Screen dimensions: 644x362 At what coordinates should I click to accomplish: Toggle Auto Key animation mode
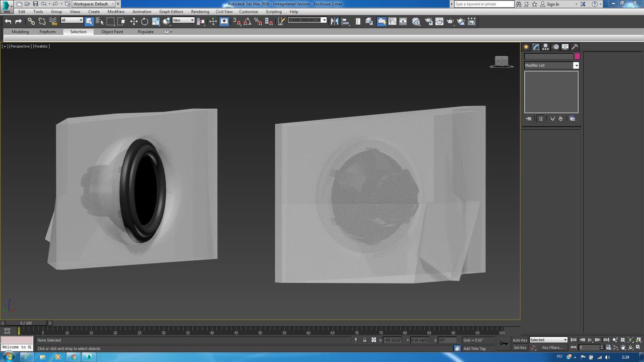[520, 340]
